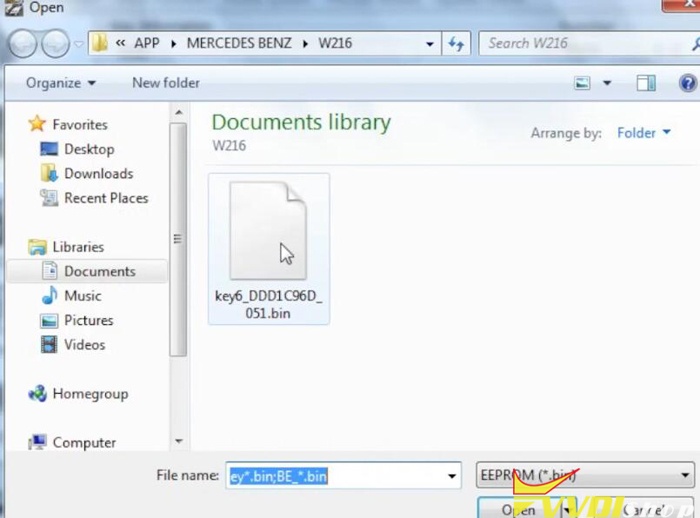Click the navigation pane scrollbar thumb
This screenshot has height=518, width=700.
[178, 239]
